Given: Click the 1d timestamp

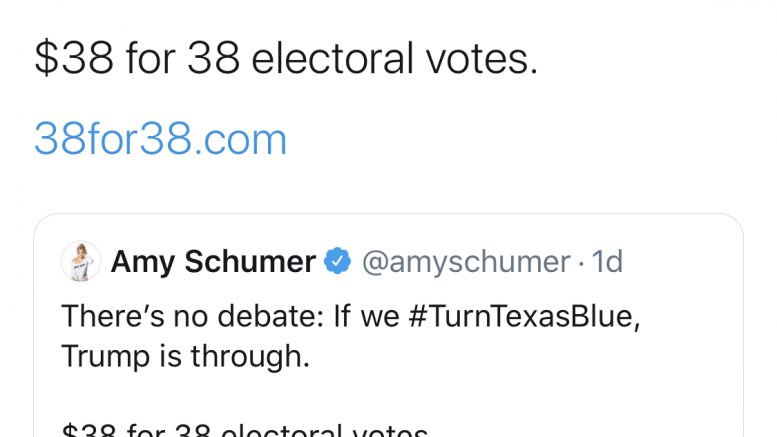Looking at the screenshot, I should [607, 262].
